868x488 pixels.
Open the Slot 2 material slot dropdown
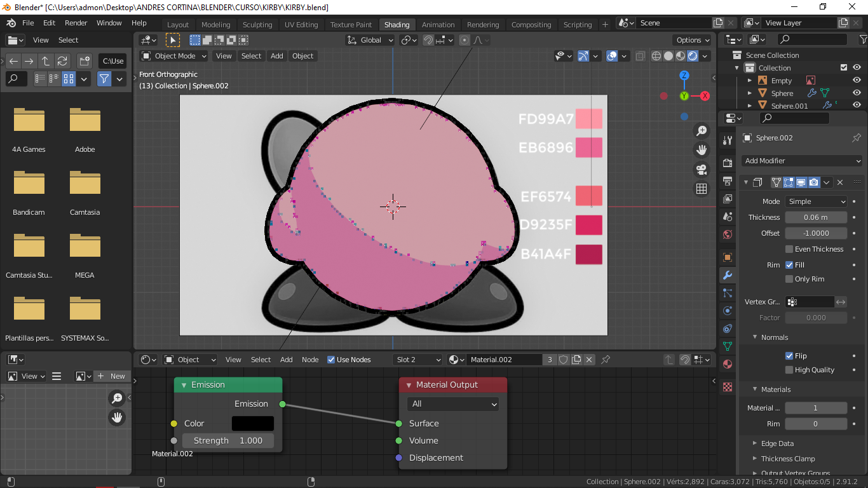click(417, 360)
